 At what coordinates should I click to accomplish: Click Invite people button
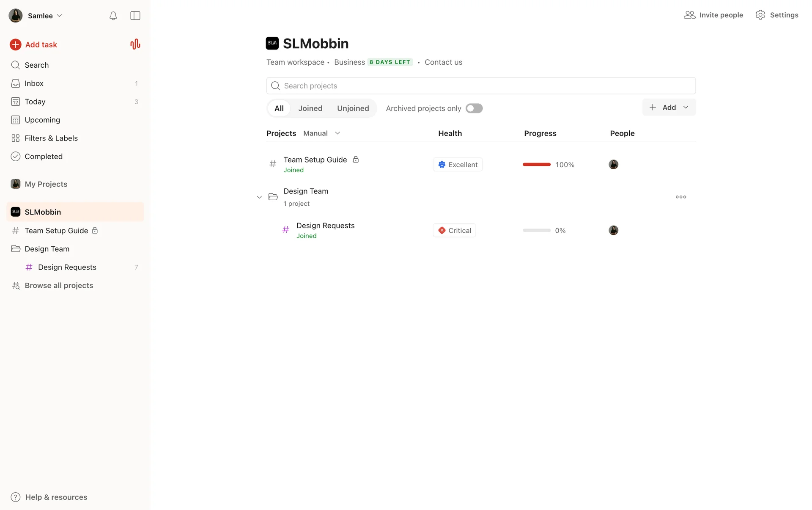(713, 15)
